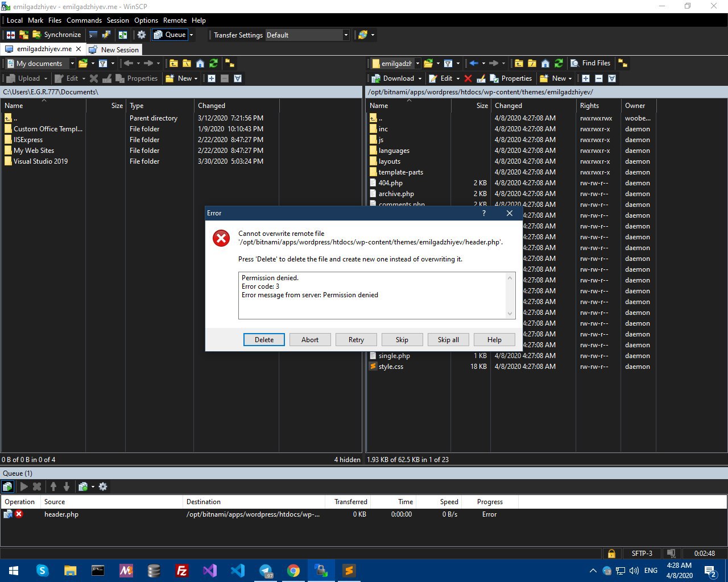Open the terminal console icon

click(x=93, y=35)
